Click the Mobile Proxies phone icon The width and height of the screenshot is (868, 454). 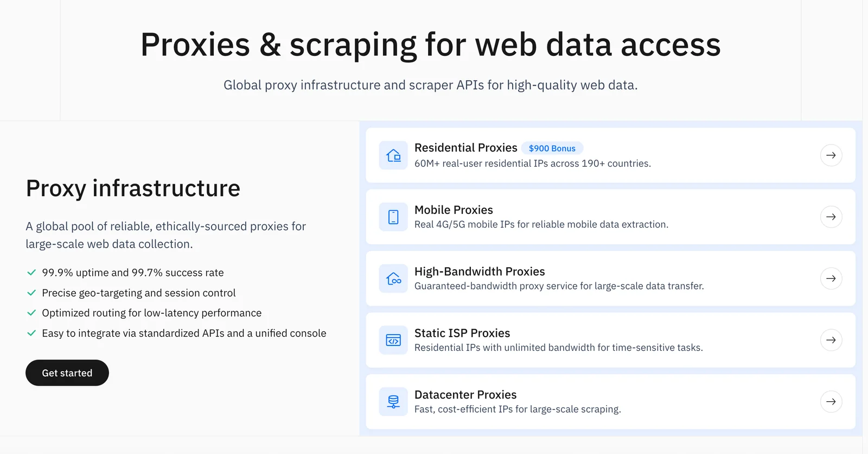click(x=393, y=217)
